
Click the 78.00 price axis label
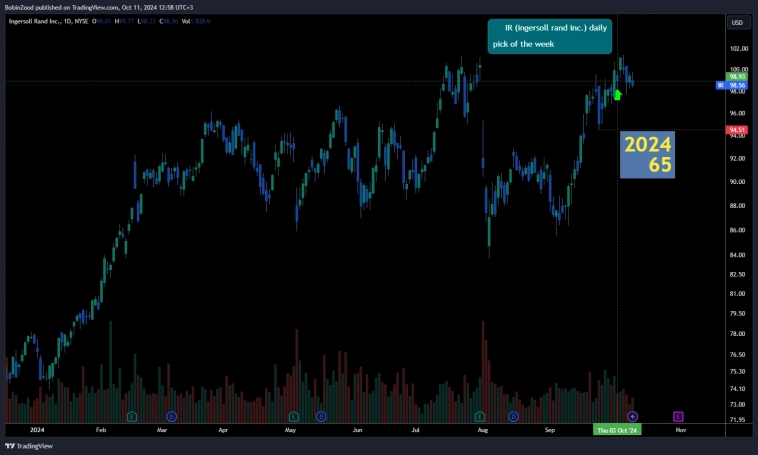(x=737, y=334)
